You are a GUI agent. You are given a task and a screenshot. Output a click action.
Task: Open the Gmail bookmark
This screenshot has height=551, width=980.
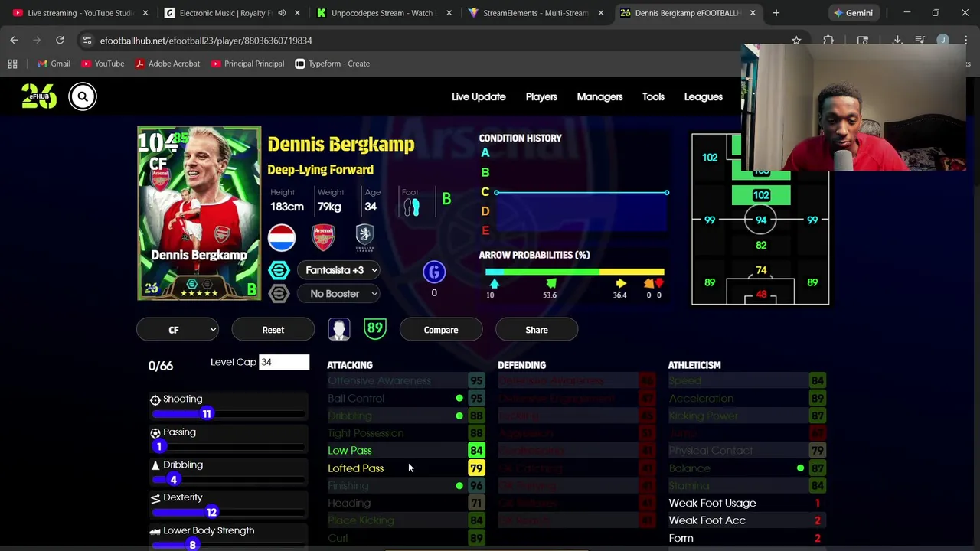pyautogui.click(x=54, y=64)
